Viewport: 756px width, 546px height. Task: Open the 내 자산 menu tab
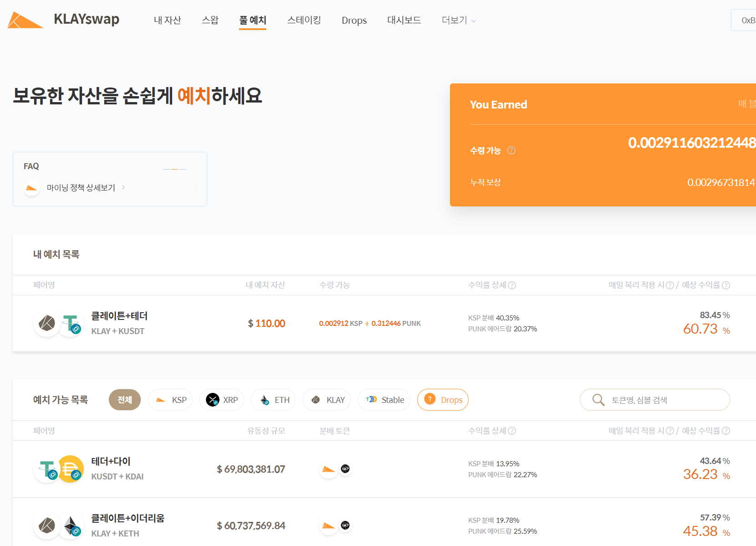(167, 20)
